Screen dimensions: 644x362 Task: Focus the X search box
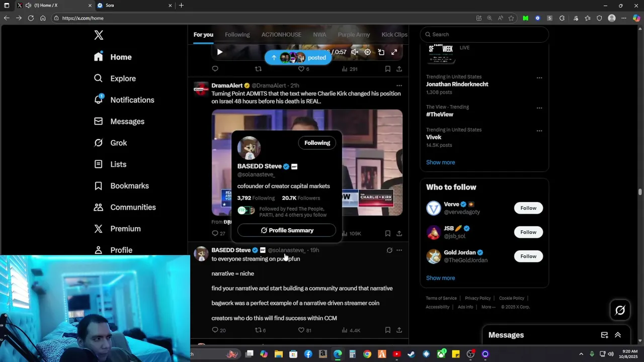coord(484,34)
